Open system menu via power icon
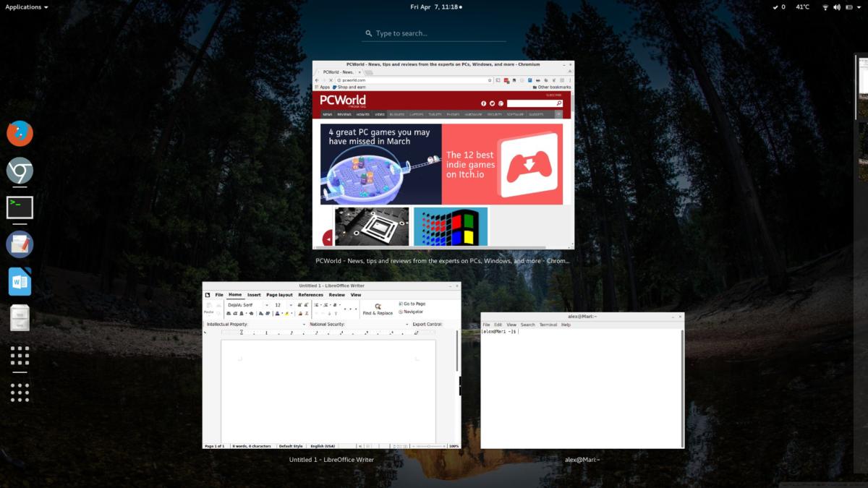 click(850, 7)
